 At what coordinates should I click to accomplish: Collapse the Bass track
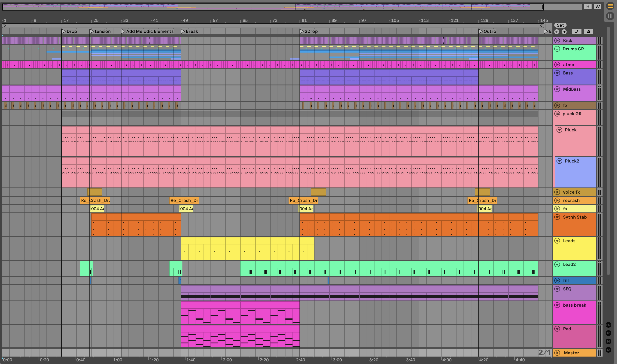(557, 73)
